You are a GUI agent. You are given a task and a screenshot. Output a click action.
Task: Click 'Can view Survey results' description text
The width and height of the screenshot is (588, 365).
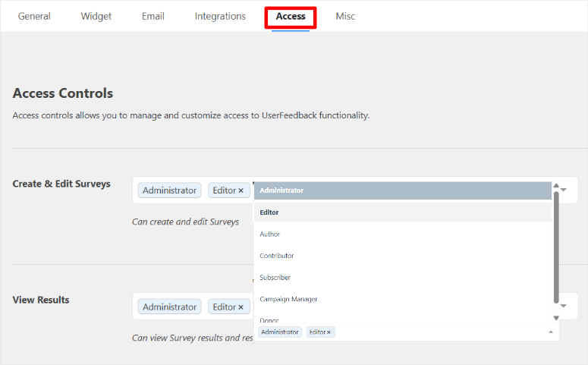coord(193,338)
